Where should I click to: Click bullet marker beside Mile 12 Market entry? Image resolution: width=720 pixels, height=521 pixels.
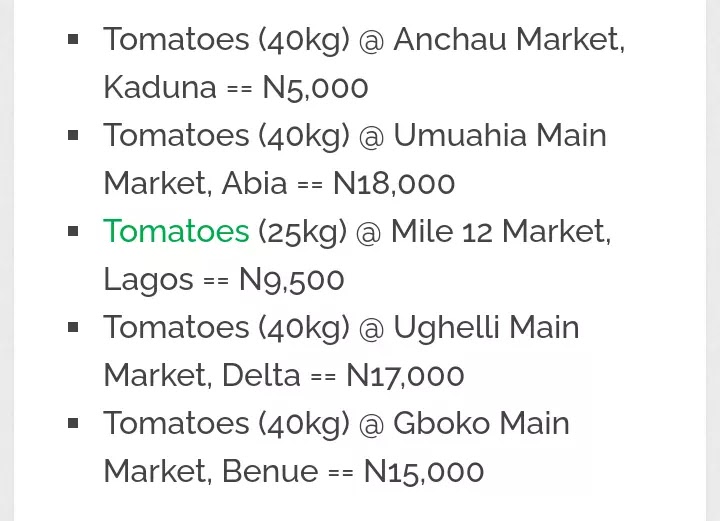[x=73, y=232]
